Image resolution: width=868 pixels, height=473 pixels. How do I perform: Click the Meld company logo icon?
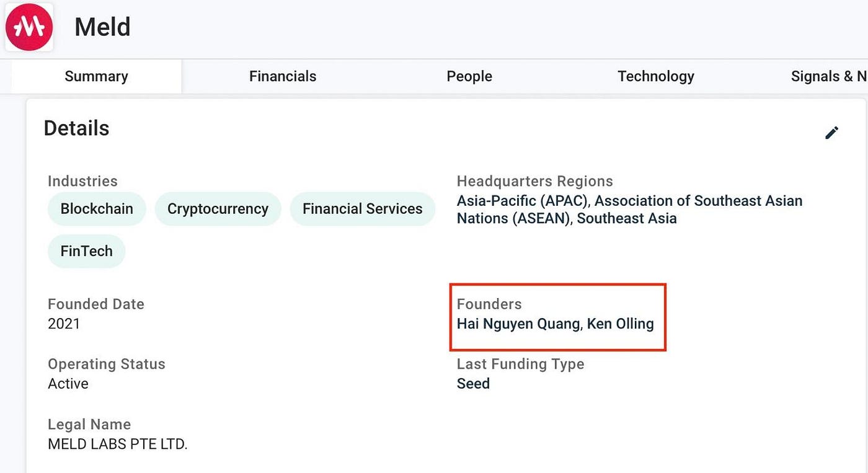(29, 27)
